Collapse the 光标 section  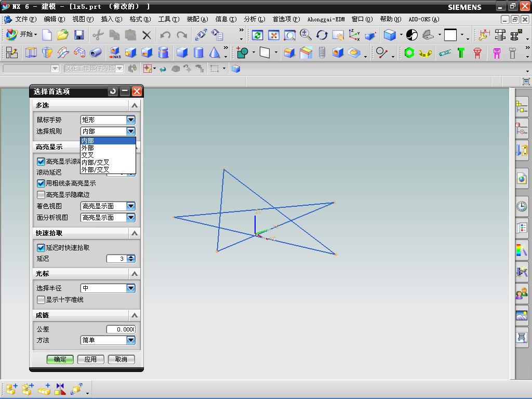135,273
